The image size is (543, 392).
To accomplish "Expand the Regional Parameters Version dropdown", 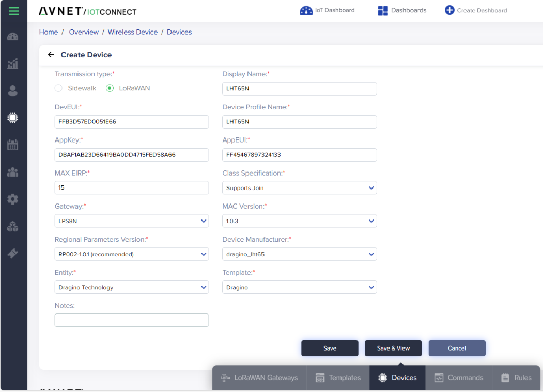I will (132, 254).
